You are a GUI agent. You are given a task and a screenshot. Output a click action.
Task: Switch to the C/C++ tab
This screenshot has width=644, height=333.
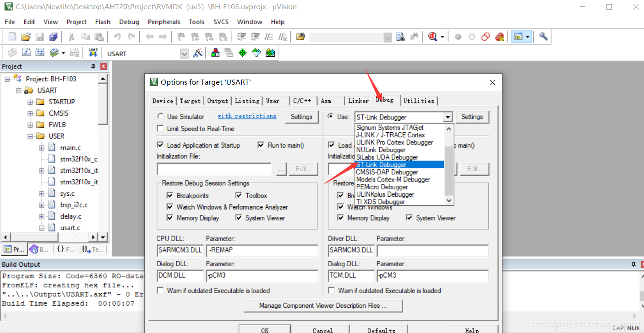point(302,101)
